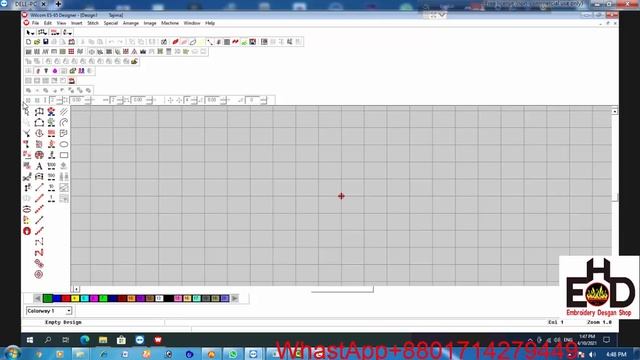Open the Arrange menu
The image size is (640, 360).
point(131,23)
